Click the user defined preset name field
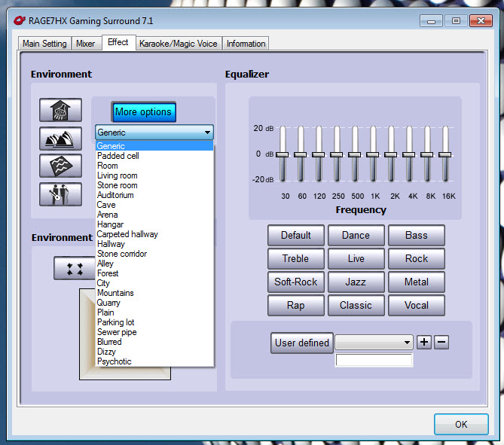This screenshot has height=445, width=504. pos(374,360)
